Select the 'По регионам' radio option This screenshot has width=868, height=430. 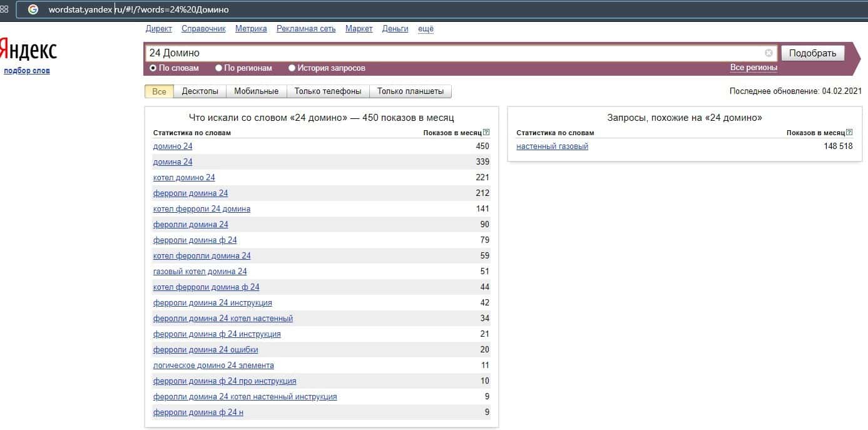[x=219, y=68]
